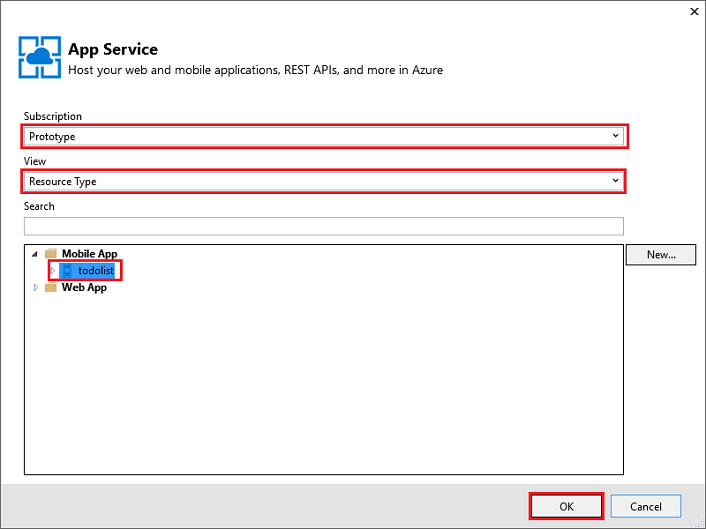Select the todolist item label
The width and height of the screenshot is (706, 529).
[x=96, y=271]
